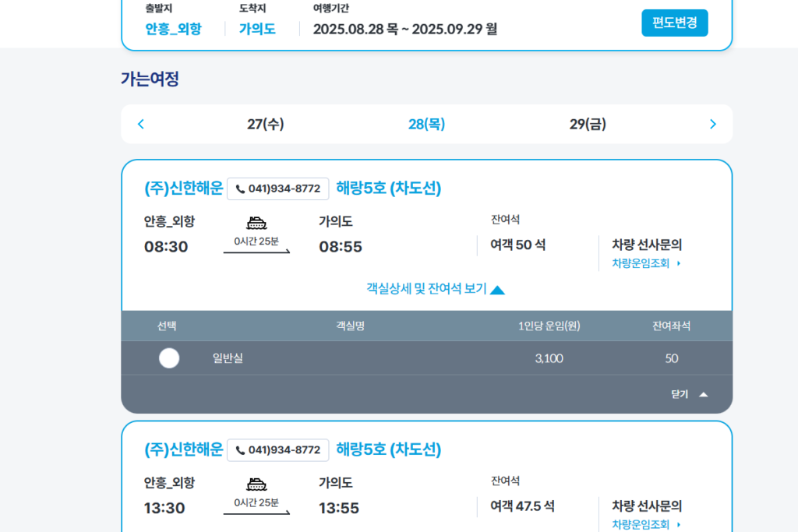Click the phone icon beside 041-934-8772 in first schedule
Image resolution: width=798 pixels, height=532 pixels.
(242, 188)
